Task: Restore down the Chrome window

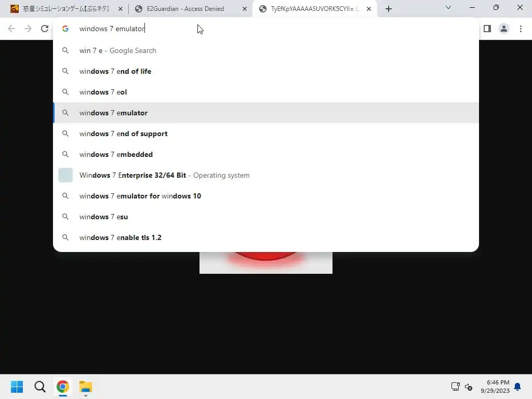Action: (x=496, y=7)
